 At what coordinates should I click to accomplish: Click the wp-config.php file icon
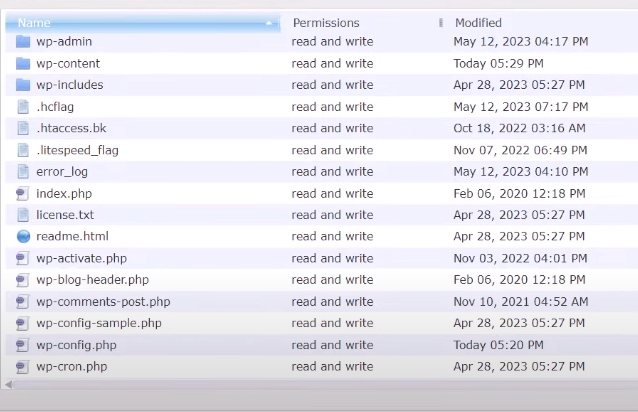tap(22, 345)
